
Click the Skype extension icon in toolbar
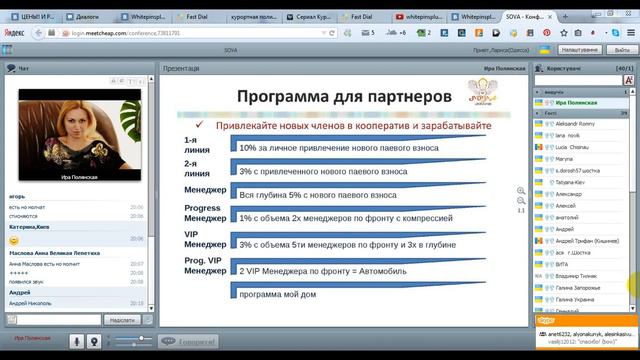(x=616, y=33)
